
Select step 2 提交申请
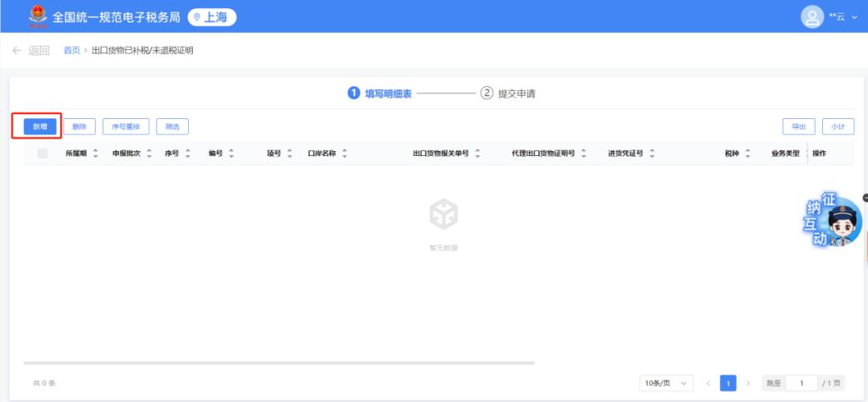pos(508,93)
